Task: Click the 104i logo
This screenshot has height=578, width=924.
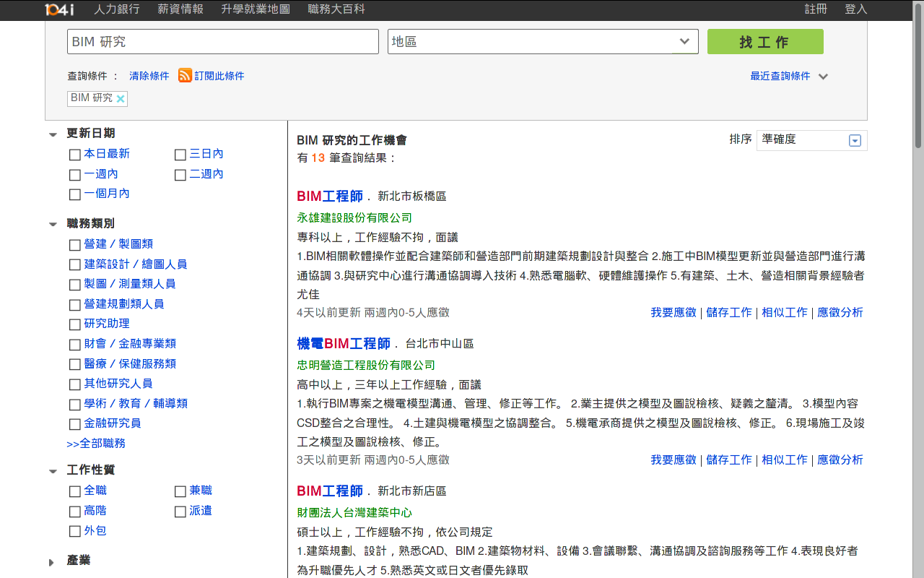Action: [59, 9]
